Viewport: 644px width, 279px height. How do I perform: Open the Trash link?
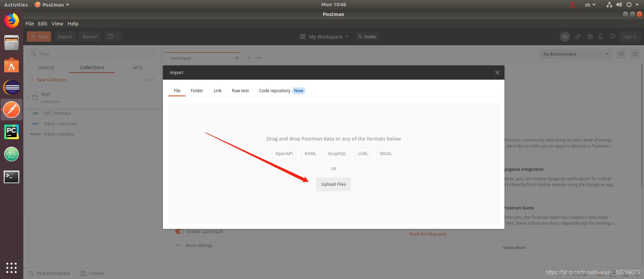[x=148, y=80]
